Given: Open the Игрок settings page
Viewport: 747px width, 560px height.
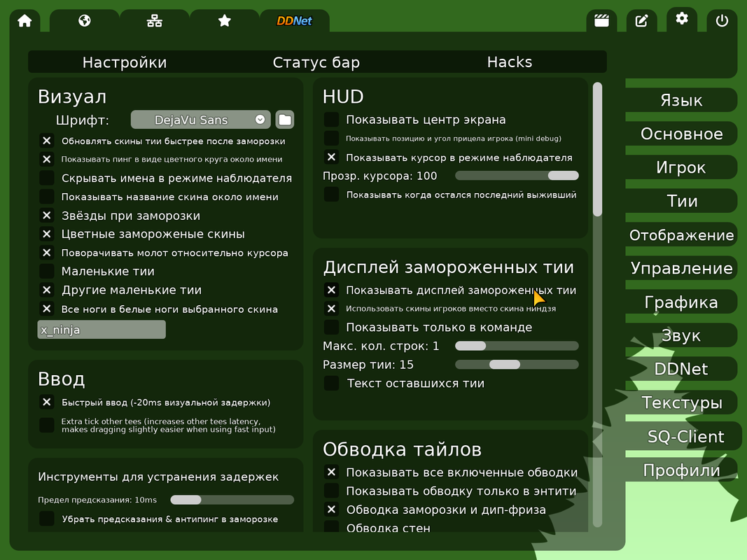Looking at the screenshot, I should click(x=681, y=167).
